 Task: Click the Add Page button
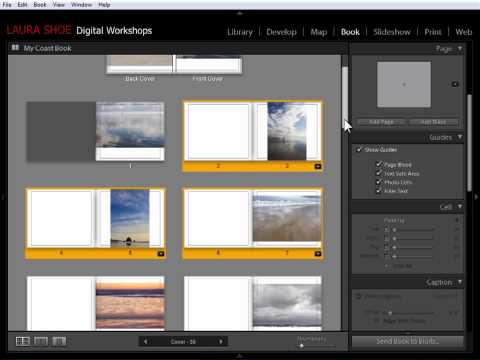(381, 122)
